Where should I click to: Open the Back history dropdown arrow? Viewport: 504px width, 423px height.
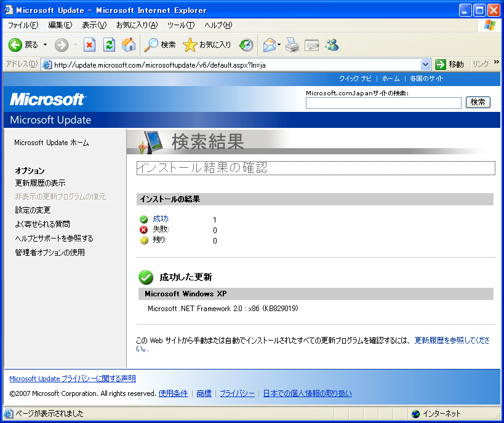46,45
